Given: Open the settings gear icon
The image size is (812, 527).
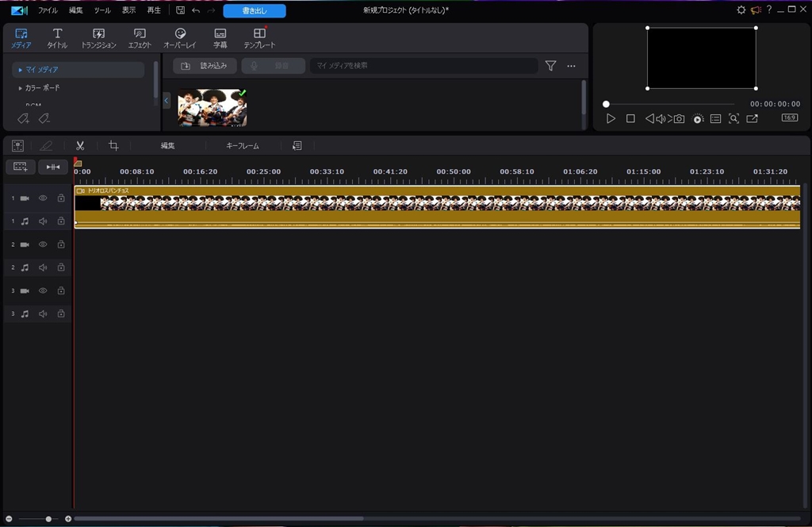Looking at the screenshot, I should tap(741, 10).
